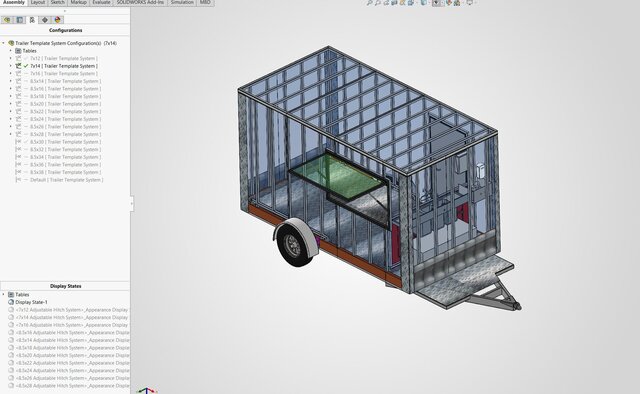Click the Section View icon

[x=394, y=3]
